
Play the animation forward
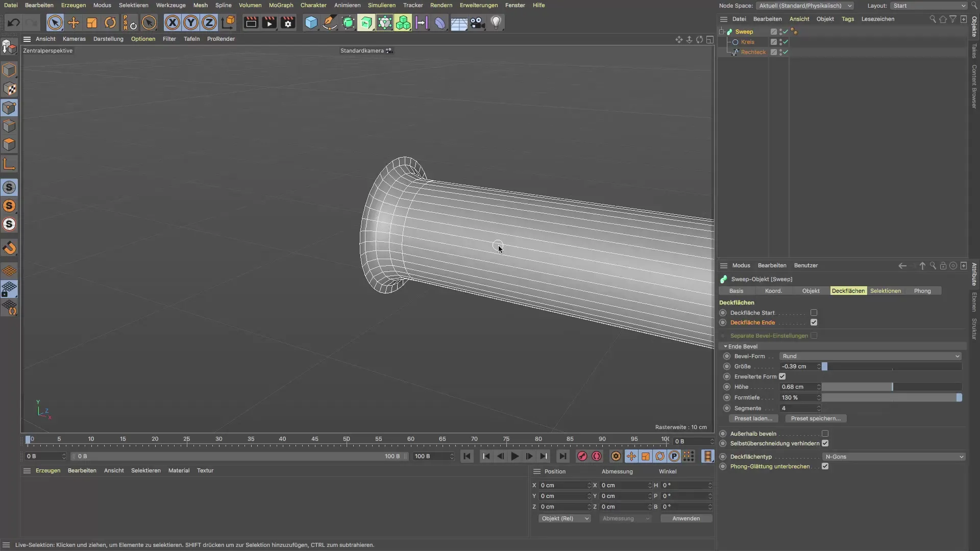[514, 456]
